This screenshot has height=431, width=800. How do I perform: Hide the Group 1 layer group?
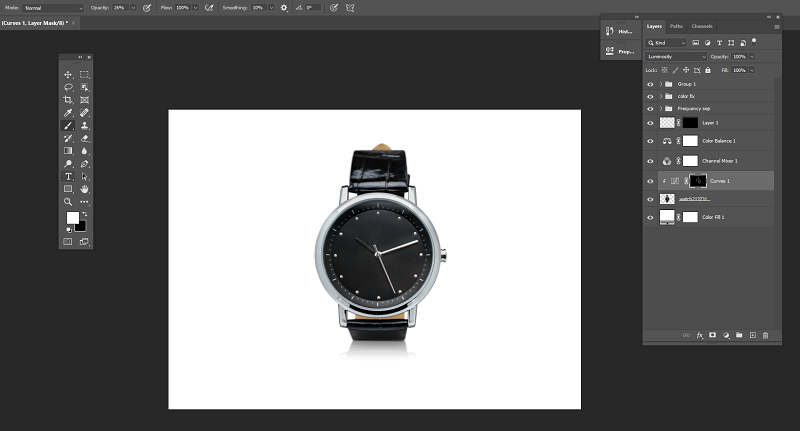click(650, 84)
